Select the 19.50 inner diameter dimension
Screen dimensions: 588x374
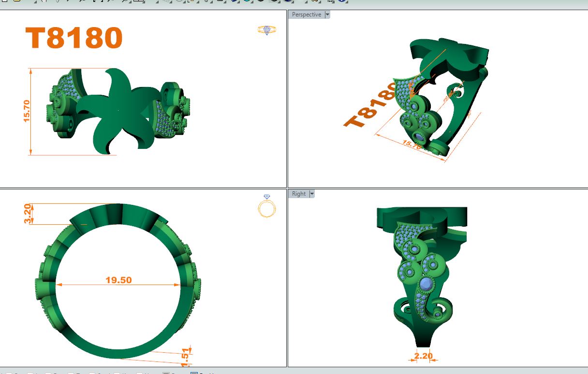(118, 280)
